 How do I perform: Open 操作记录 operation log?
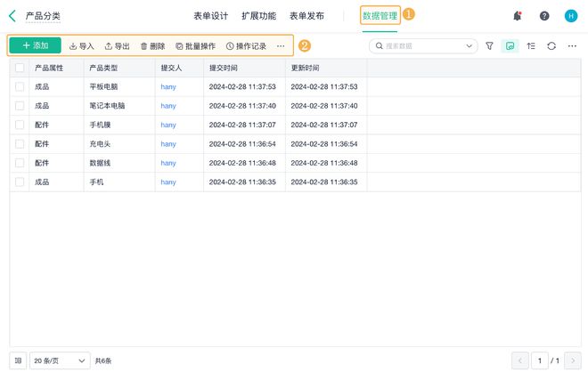[x=246, y=46]
